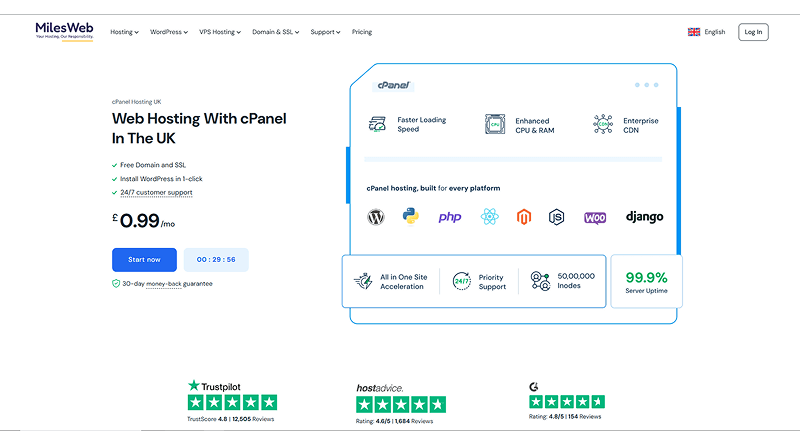Click the WordPress logo icon
The width and height of the screenshot is (800, 445).
(x=376, y=217)
